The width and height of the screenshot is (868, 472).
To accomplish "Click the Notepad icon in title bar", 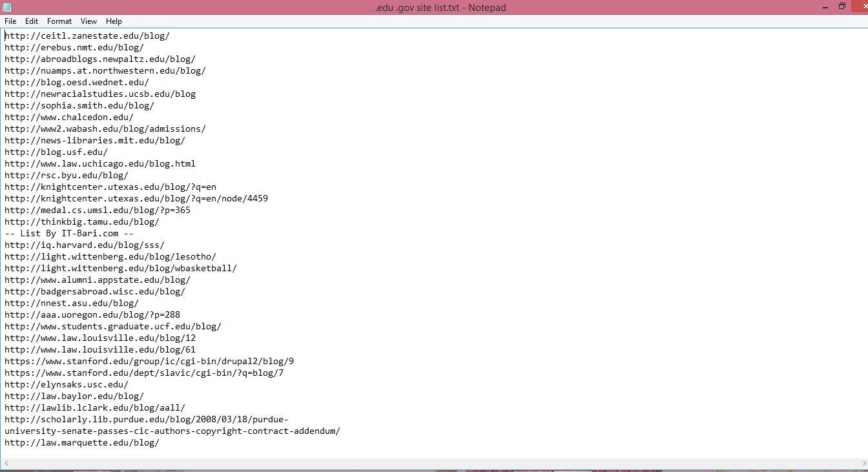I will pyautogui.click(x=6, y=7).
